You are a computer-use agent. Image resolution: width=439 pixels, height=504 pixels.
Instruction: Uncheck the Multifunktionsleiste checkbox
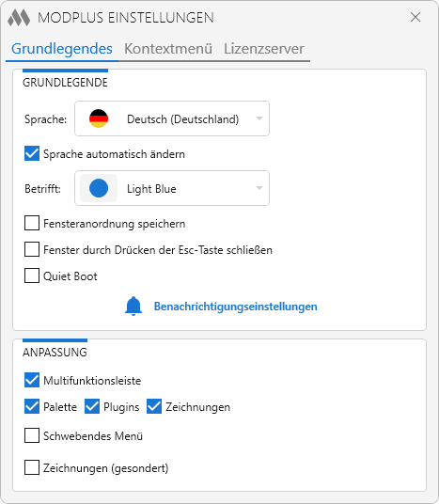(32, 380)
